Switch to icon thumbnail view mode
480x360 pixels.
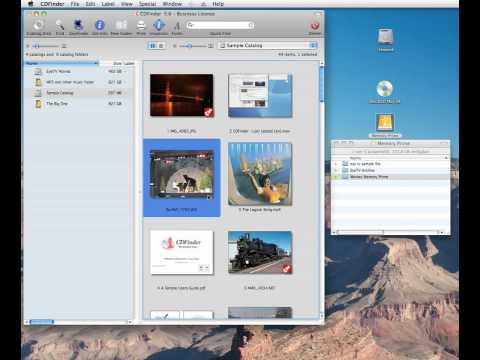pyautogui.click(x=153, y=46)
